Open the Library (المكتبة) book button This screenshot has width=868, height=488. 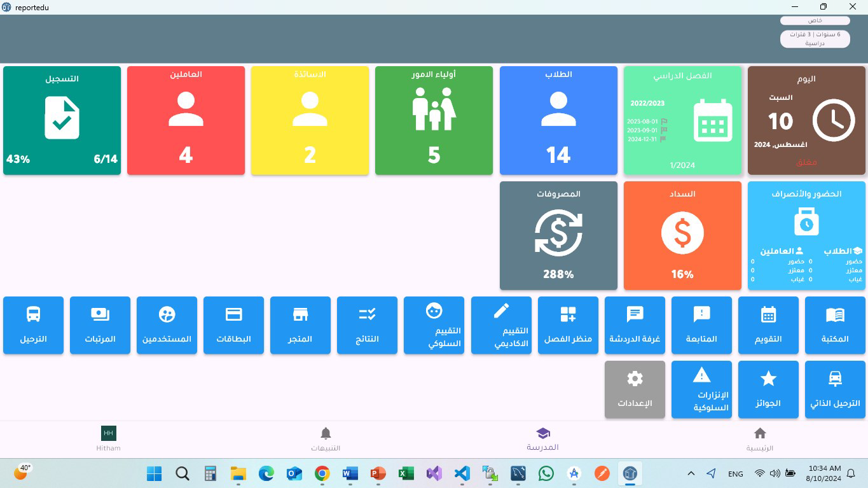(x=835, y=325)
